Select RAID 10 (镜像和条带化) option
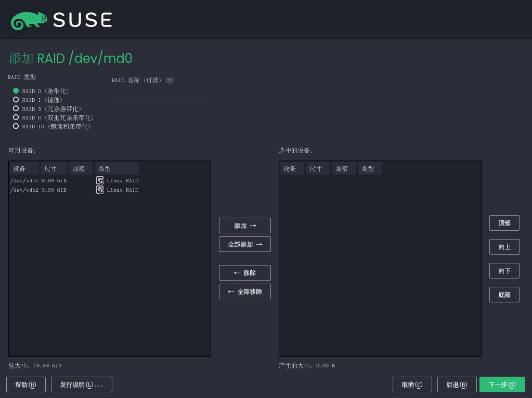 (16, 126)
